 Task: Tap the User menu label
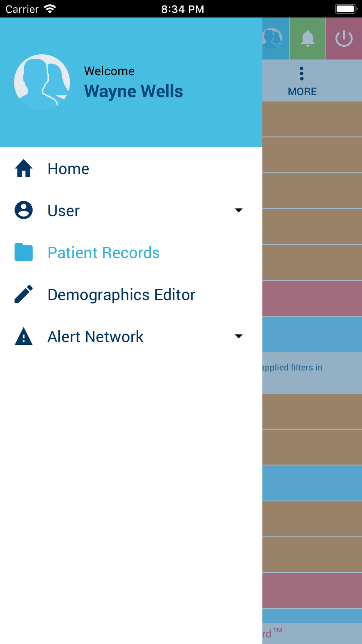(x=64, y=210)
